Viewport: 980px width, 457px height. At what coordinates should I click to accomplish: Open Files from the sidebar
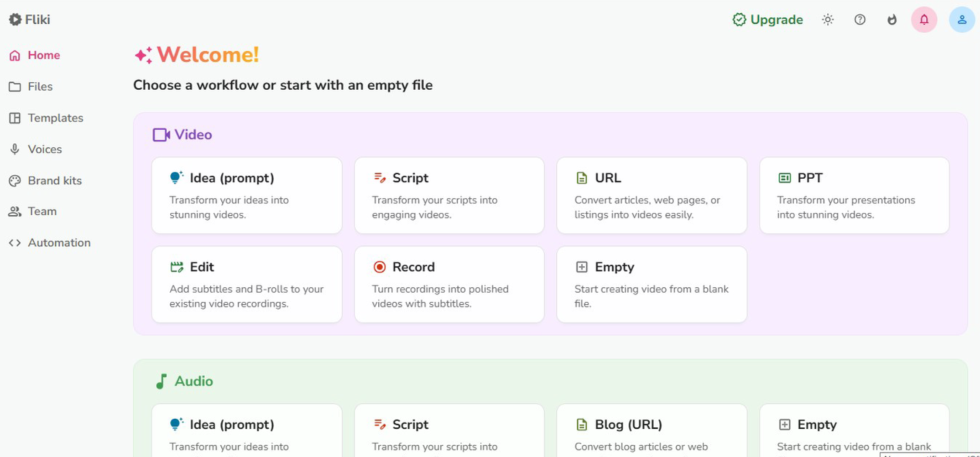[x=40, y=87]
